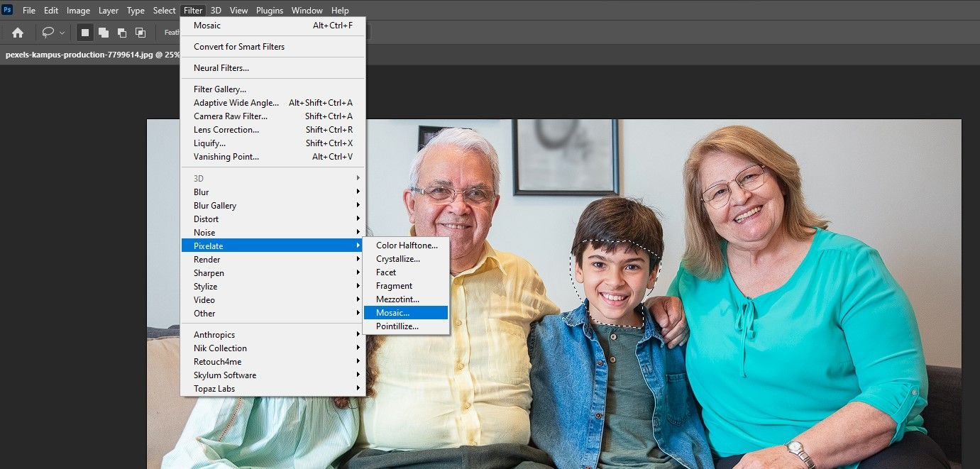Choose Convert for Smart Filters
The width and height of the screenshot is (980, 469).
(x=273, y=47)
